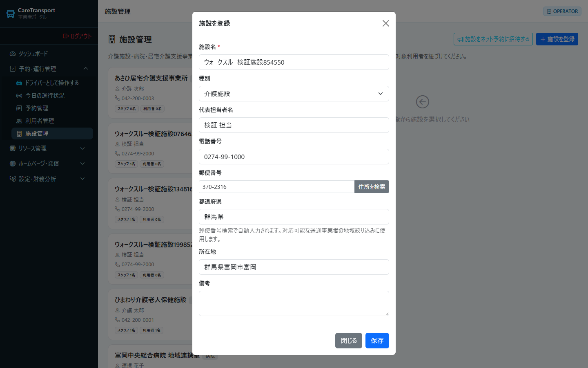Screen dimensions: 588x368
Task: Click the plus icon on 施設を登録 button
Action: [543, 39]
